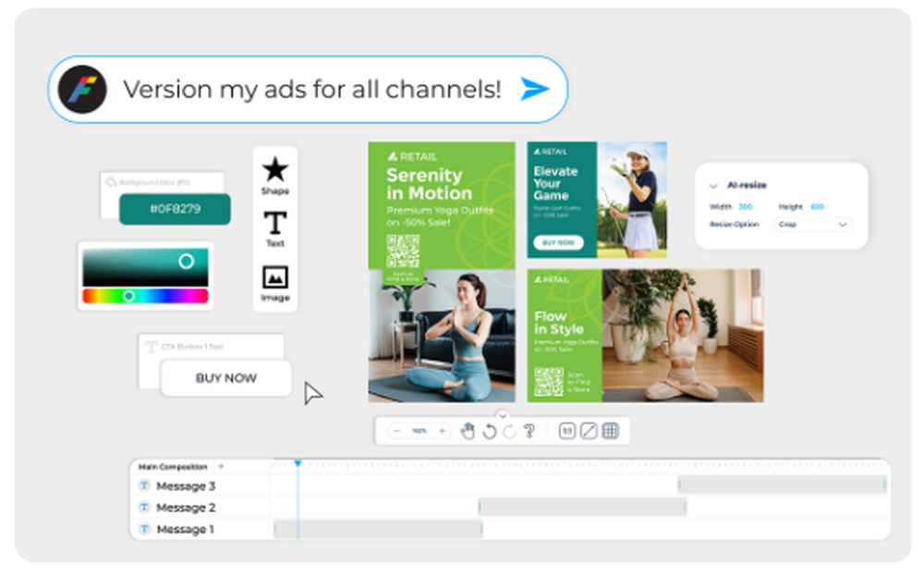Zoom out with the minus button

pyautogui.click(x=397, y=431)
